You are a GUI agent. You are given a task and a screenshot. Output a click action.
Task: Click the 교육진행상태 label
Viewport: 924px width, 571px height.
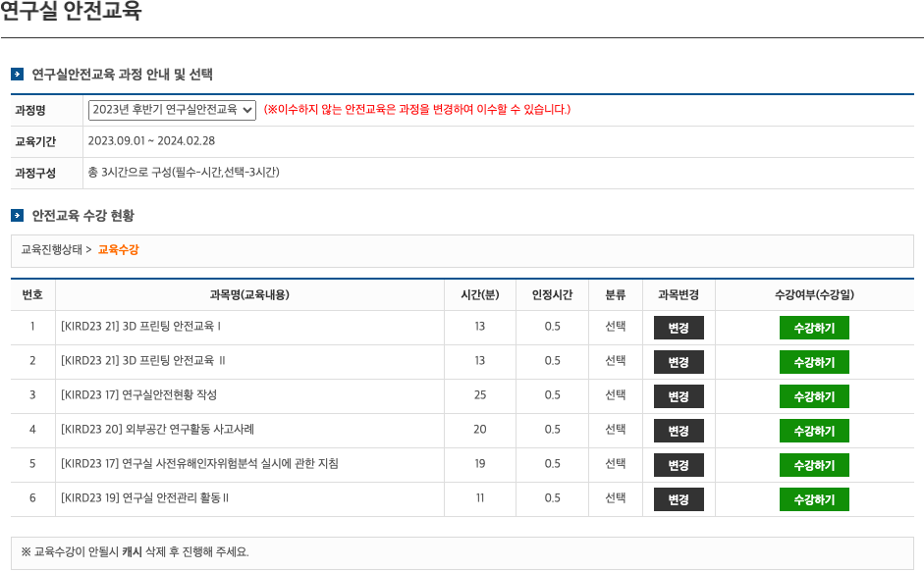point(52,249)
